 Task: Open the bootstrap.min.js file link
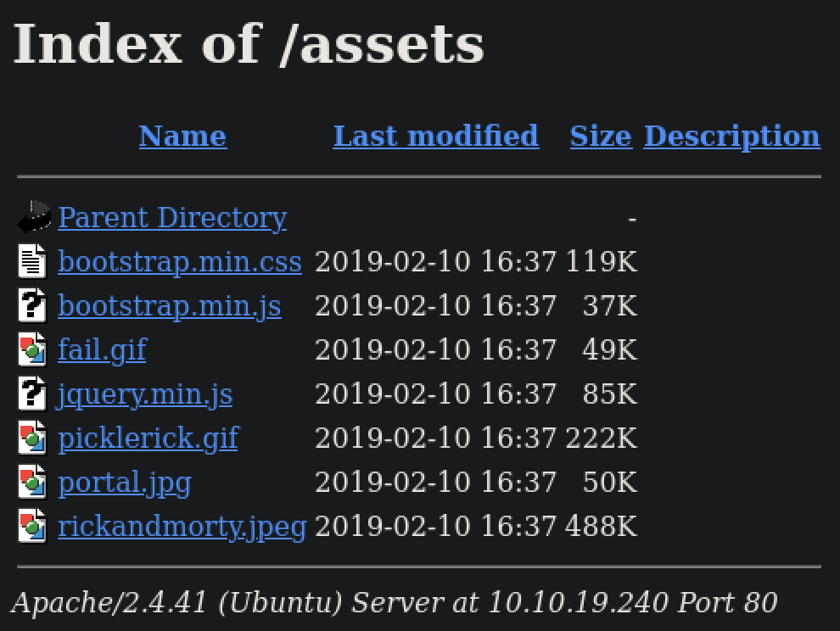pyautogui.click(x=170, y=306)
